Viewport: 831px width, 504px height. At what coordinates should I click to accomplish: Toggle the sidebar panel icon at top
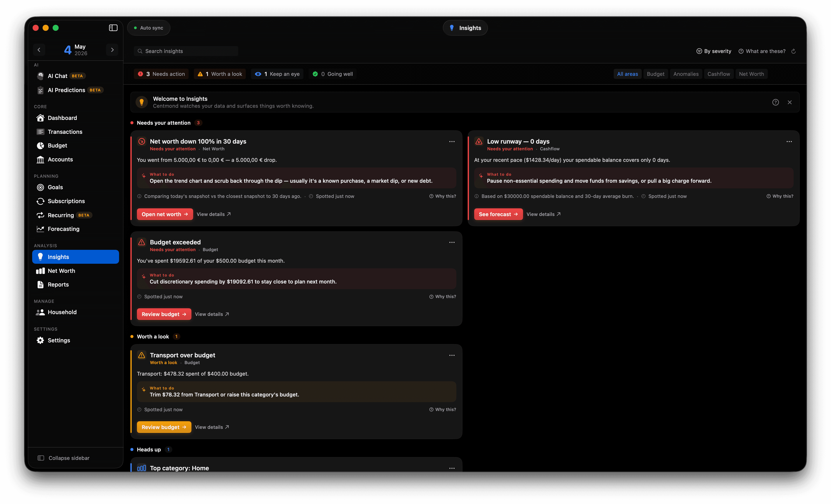click(113, 28)
